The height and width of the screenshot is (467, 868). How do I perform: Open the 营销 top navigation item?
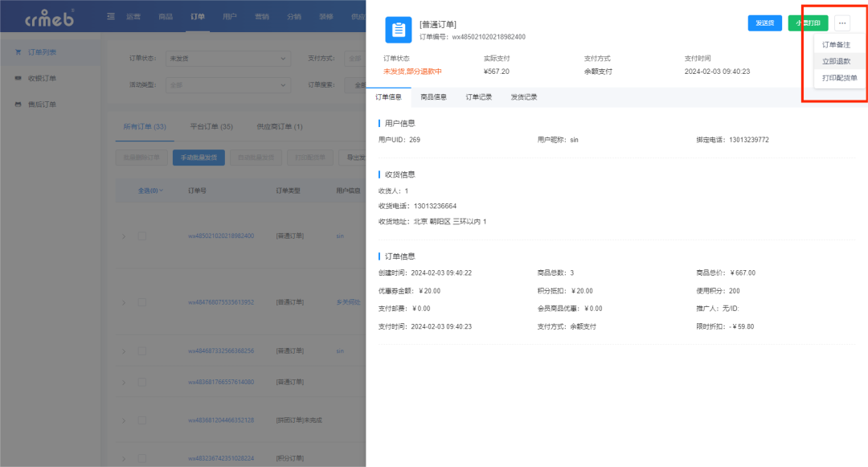(262, 17)
